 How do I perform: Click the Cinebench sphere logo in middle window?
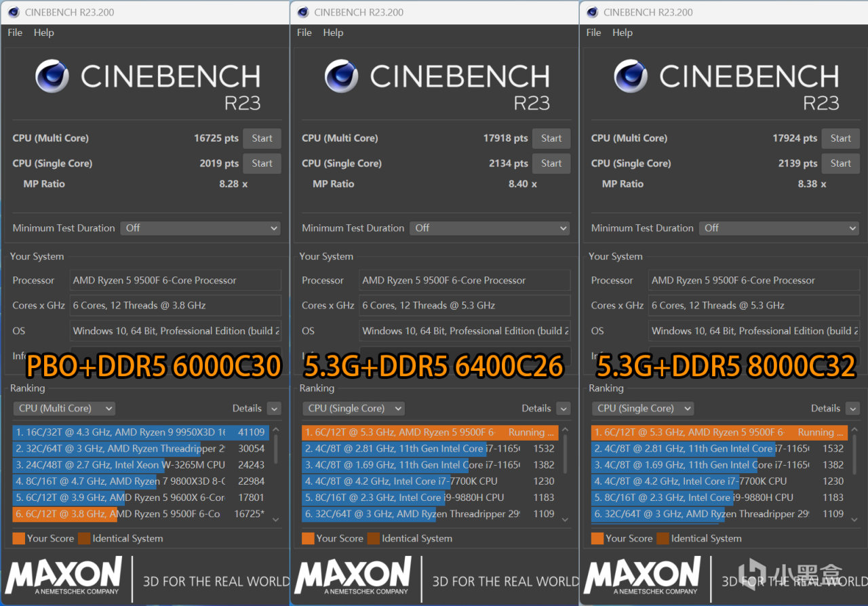[342, 76]
